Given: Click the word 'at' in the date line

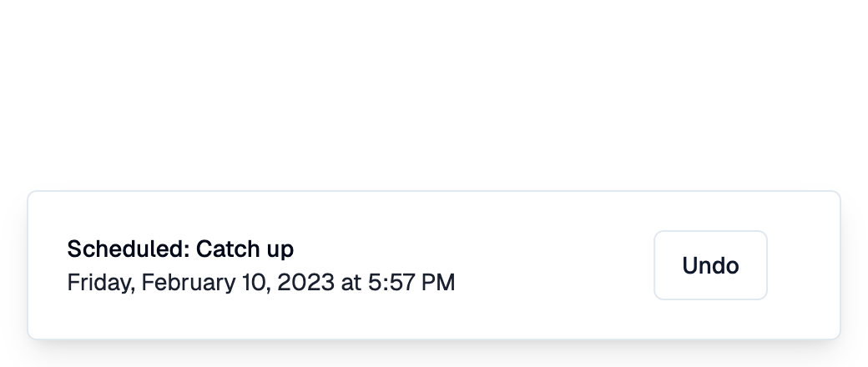Looking at the screenshot, I should pyautogui.click(x=351, y=282).
